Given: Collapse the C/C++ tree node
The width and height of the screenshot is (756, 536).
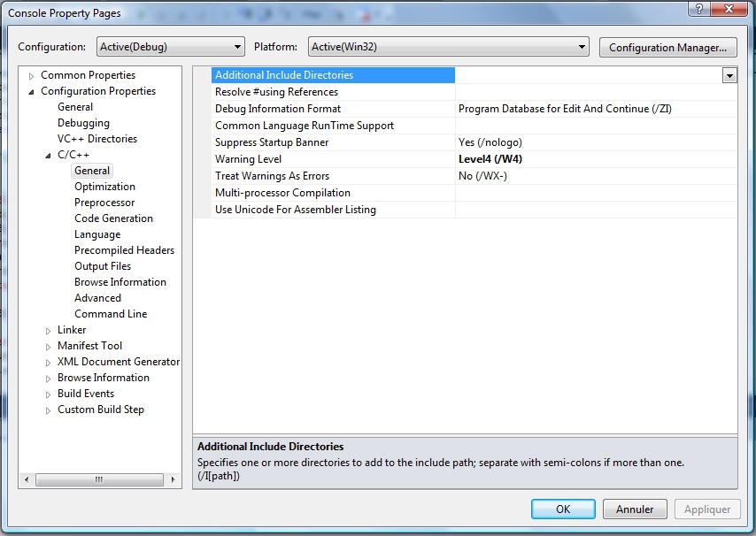Looking at the screenshot, I should click(49, 156).
